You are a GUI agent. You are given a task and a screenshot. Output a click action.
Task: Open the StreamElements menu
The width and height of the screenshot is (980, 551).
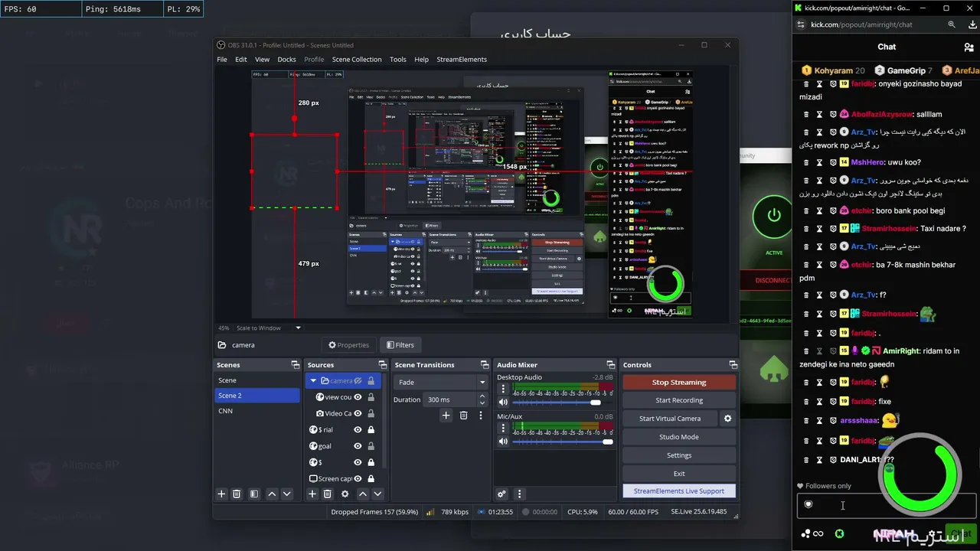click(x=462, y=60)
